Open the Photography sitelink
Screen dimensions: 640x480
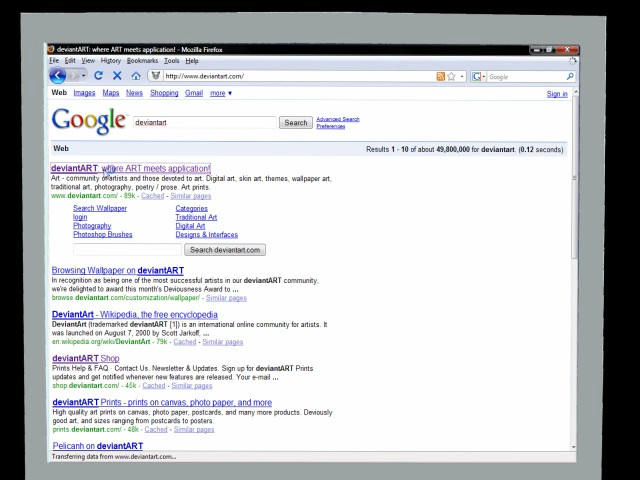(92, 226)
